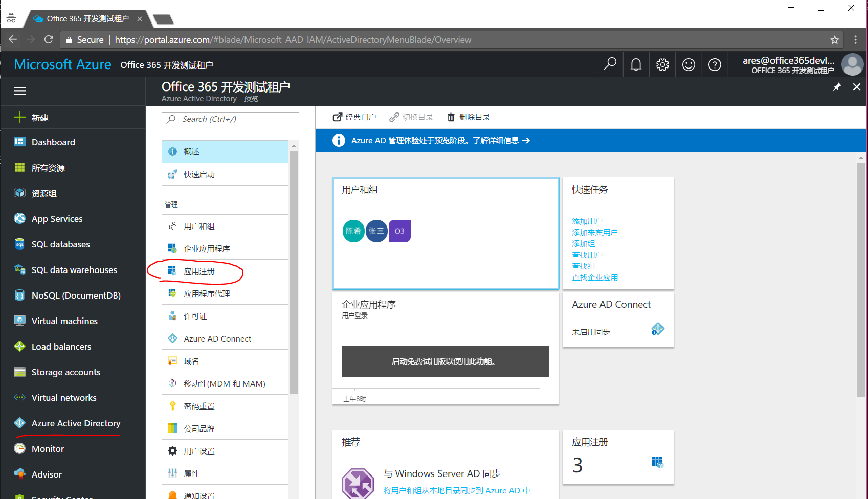Select the 密码重置 menu item

[225, 406]
